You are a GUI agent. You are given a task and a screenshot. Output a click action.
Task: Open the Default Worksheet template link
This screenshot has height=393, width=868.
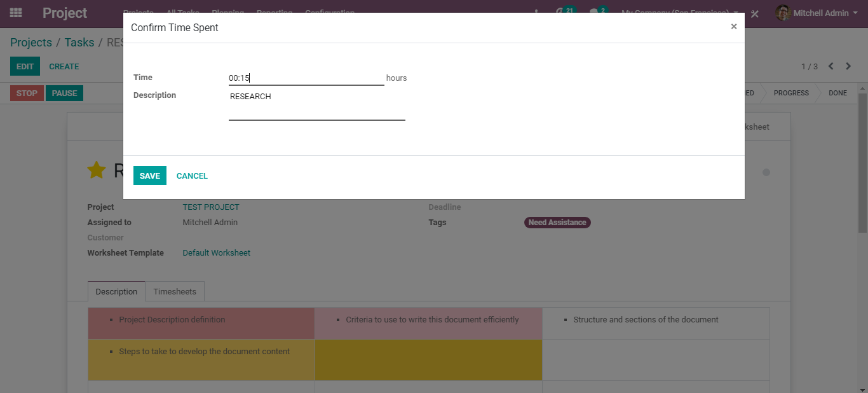pyautogui.click(x=217, y=253)
